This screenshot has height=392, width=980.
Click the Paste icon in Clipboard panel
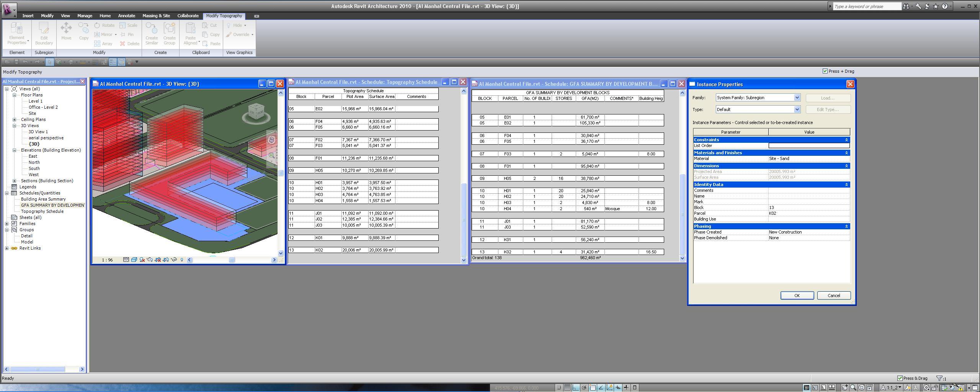click(x=206, y=44)
